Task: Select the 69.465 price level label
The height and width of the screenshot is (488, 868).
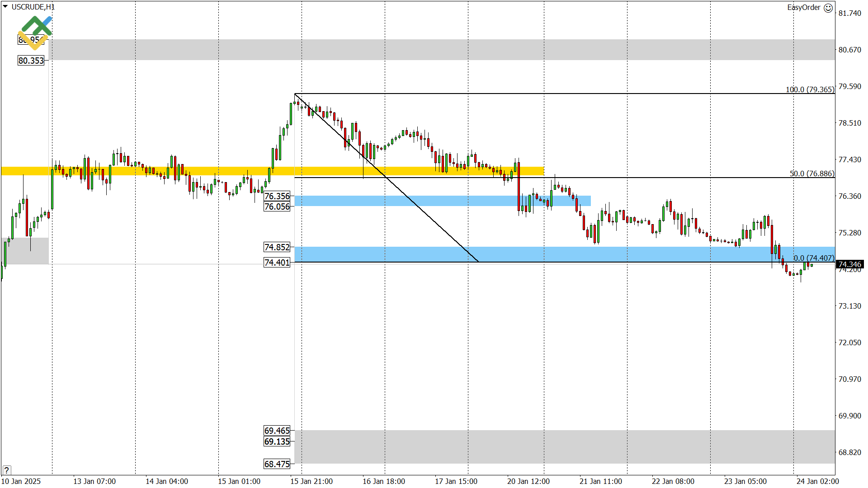Action: click(x=277, y=431)
